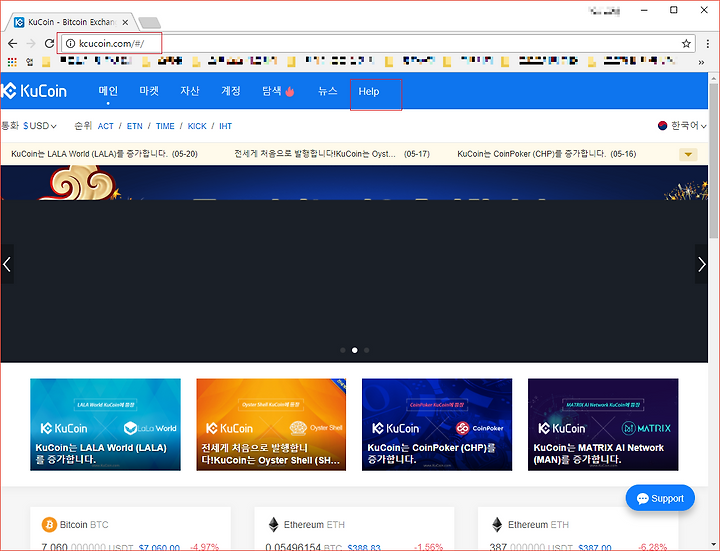Screen dimensions: 720x551
Task: Open the TIME ranking link
Action: (x=165, y=126)
